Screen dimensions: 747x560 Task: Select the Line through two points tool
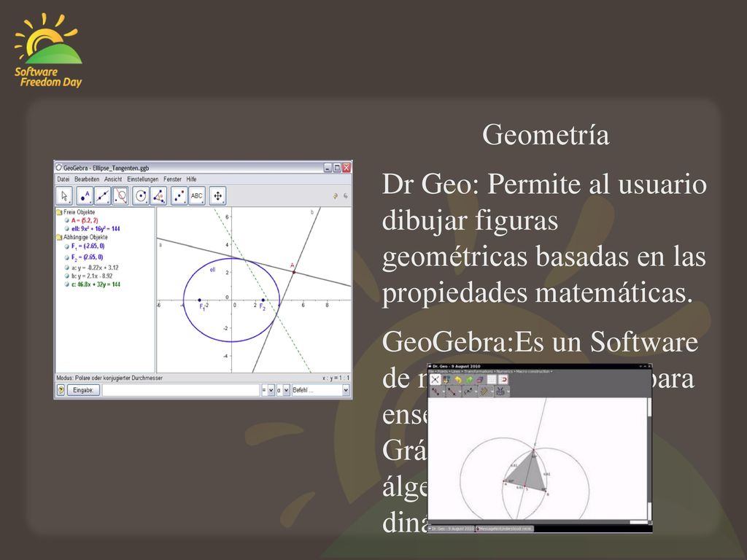coord(102,195)
